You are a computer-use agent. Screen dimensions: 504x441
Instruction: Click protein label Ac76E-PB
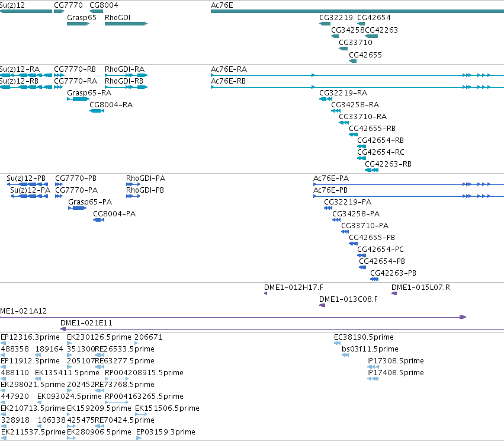pos(330,190)
